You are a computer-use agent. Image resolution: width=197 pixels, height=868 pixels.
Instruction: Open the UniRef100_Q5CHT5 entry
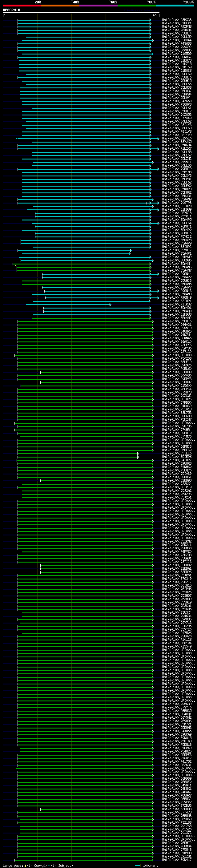(x=177, y=321)
